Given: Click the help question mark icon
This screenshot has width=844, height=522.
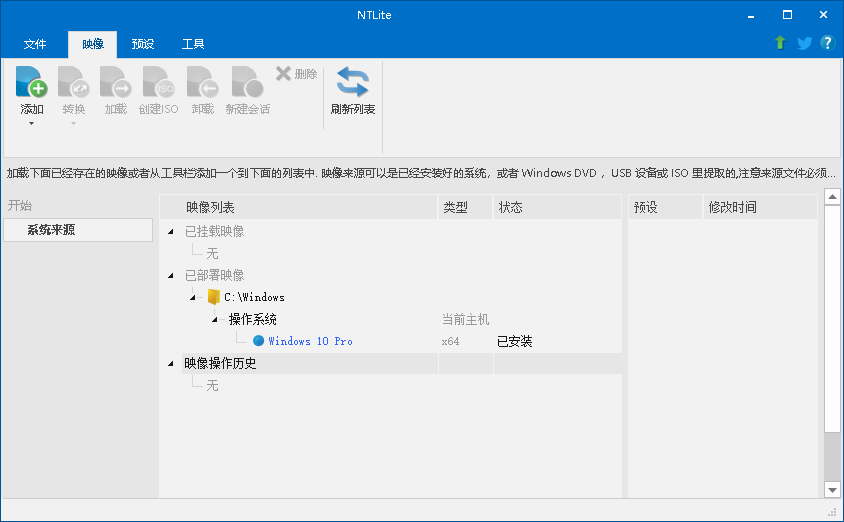Looking at the screenshot, I should coord(827,43).
